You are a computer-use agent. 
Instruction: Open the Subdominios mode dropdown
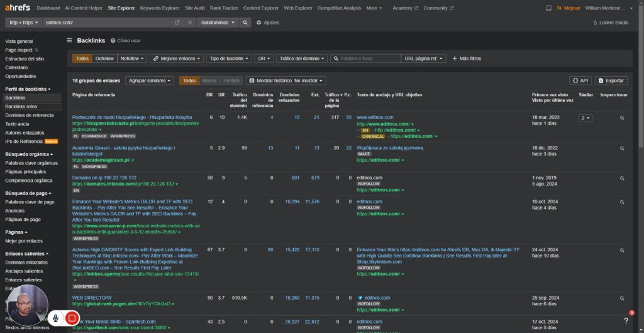click(218, 23)
